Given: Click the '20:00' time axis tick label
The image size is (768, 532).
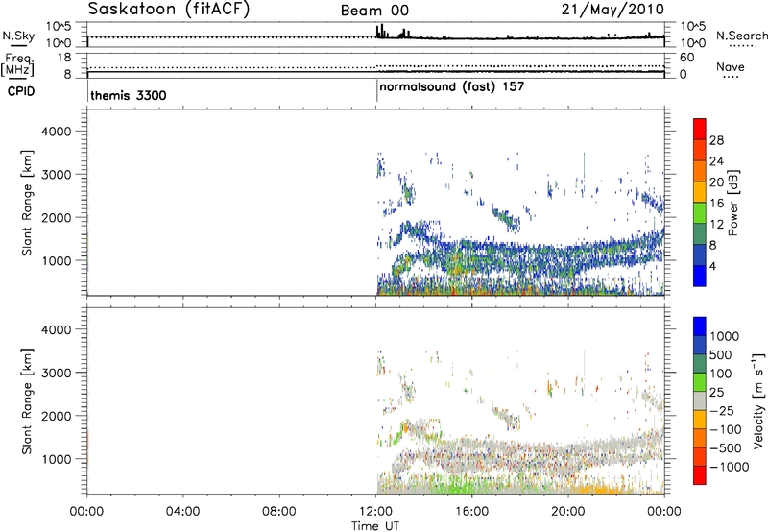Looking at the screenshot, I should 568,512.
